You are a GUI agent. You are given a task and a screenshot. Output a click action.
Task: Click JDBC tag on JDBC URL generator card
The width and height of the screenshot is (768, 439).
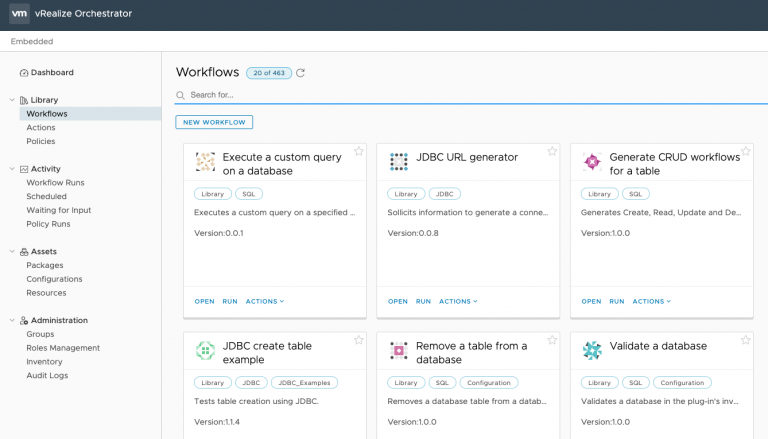[445, 194]
